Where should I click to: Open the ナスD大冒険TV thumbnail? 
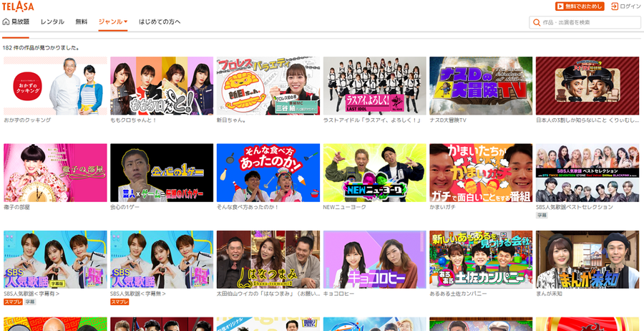(481, 86)
